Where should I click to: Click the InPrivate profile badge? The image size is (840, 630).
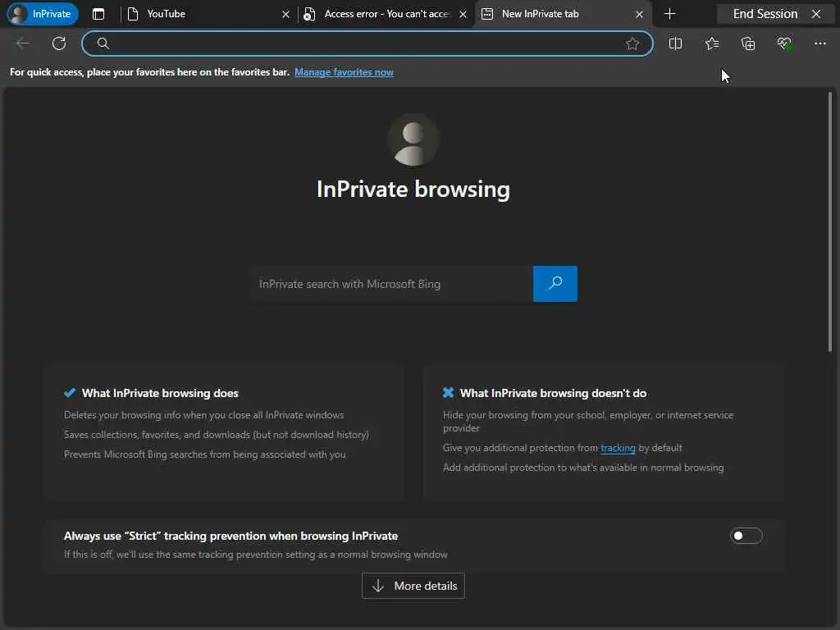pyautogui.click(x=43, y=14)
